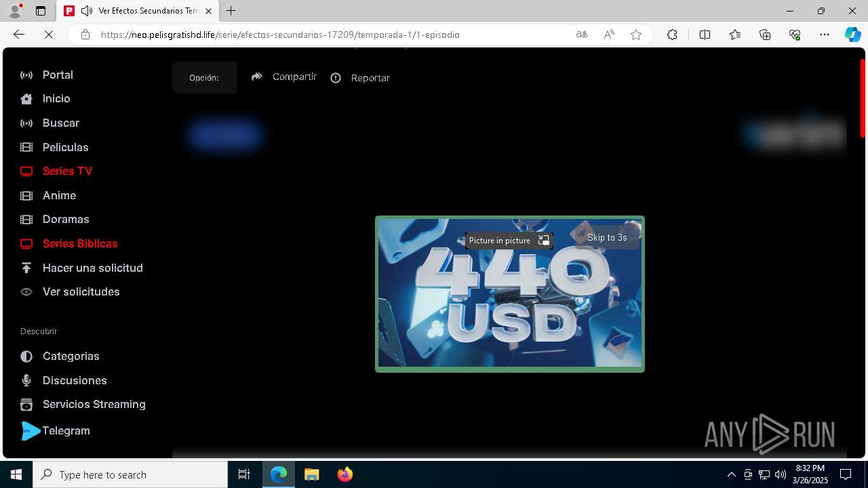Open the Categorias link under Descubrir
868x488 pixels.
tap(71, 356)
